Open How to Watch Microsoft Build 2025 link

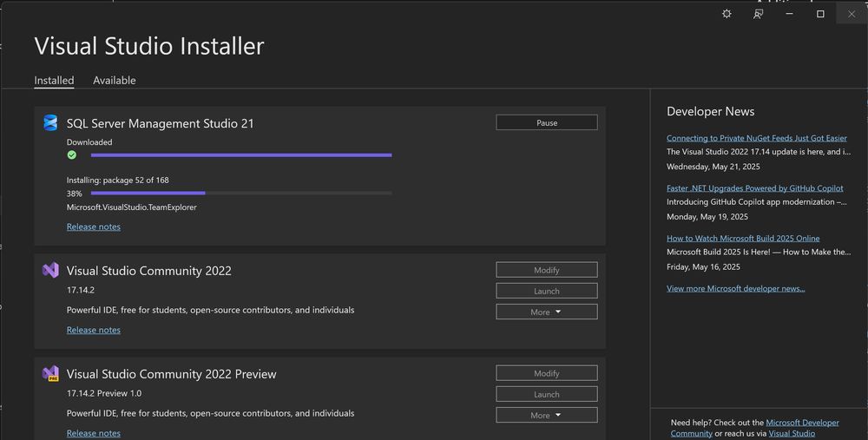point(743,238)
